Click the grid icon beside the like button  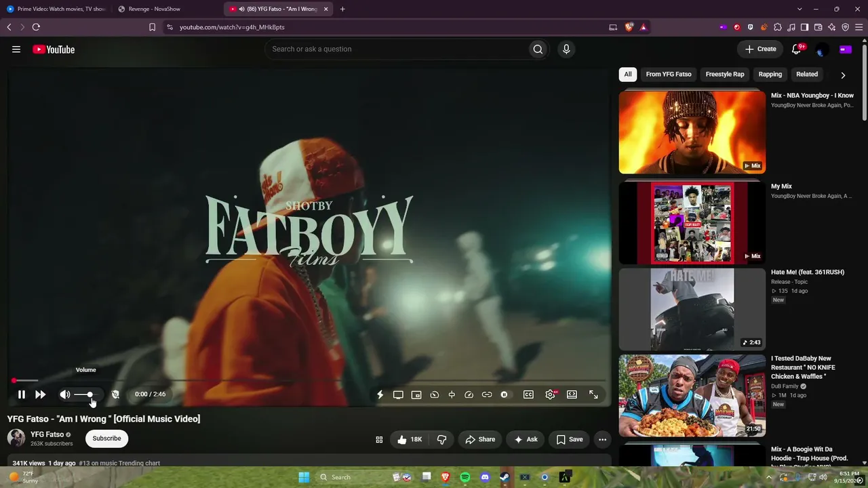379,439
